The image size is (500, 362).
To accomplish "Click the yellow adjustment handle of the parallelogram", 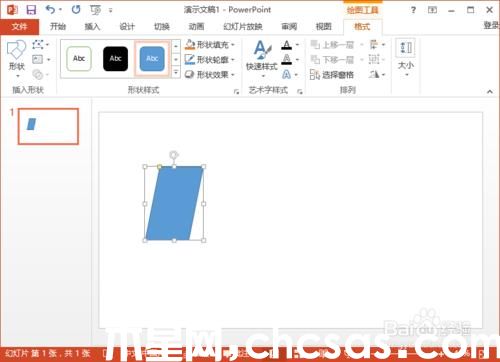I will 159,166.
